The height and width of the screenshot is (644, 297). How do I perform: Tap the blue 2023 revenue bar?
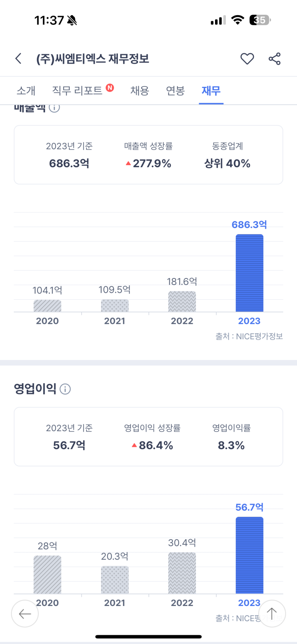tap(249, 273)
